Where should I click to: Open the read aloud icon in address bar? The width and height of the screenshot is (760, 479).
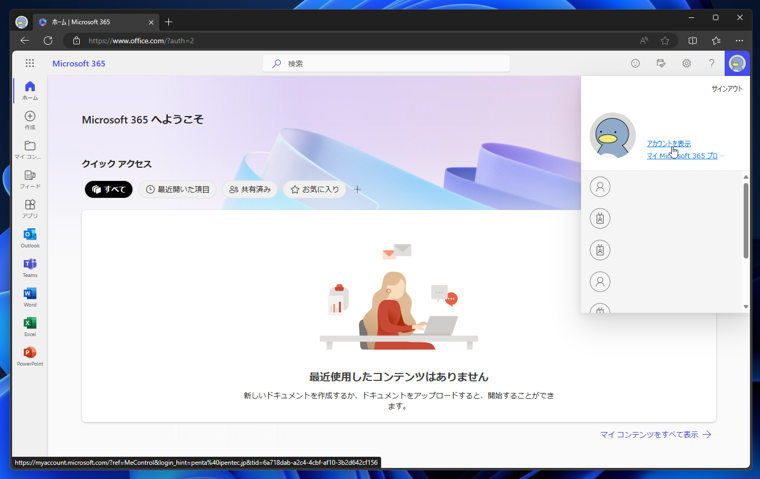pyautogui.click(x=644, y=41)
